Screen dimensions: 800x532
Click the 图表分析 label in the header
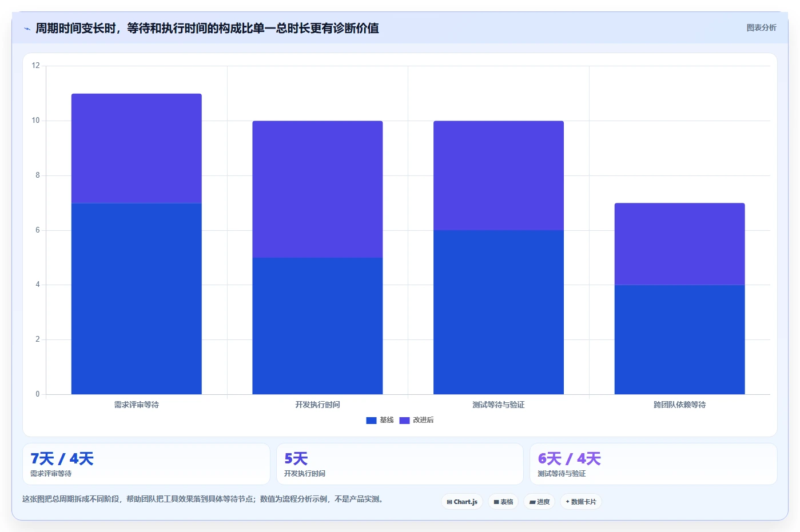pyautogui.click(x=761, y=27)
